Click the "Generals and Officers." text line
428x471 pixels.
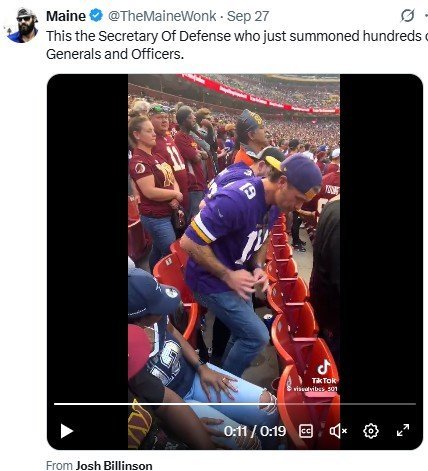coord(115,54)
